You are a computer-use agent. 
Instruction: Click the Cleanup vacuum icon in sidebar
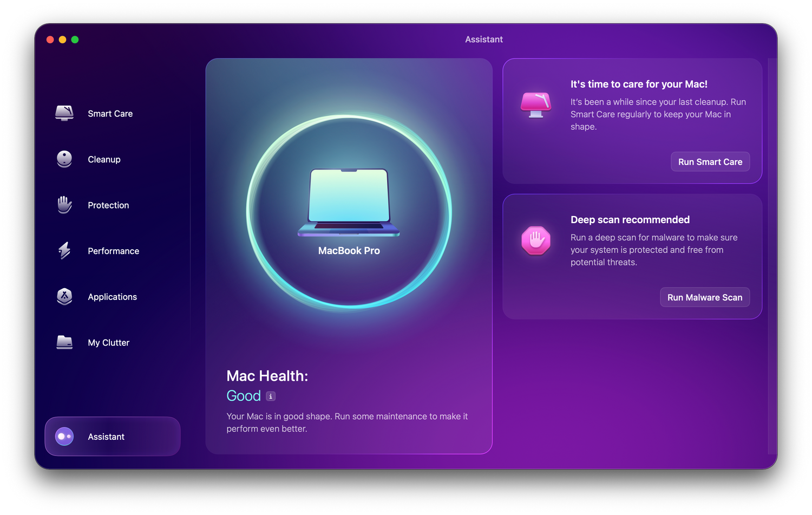click(64, 159)
